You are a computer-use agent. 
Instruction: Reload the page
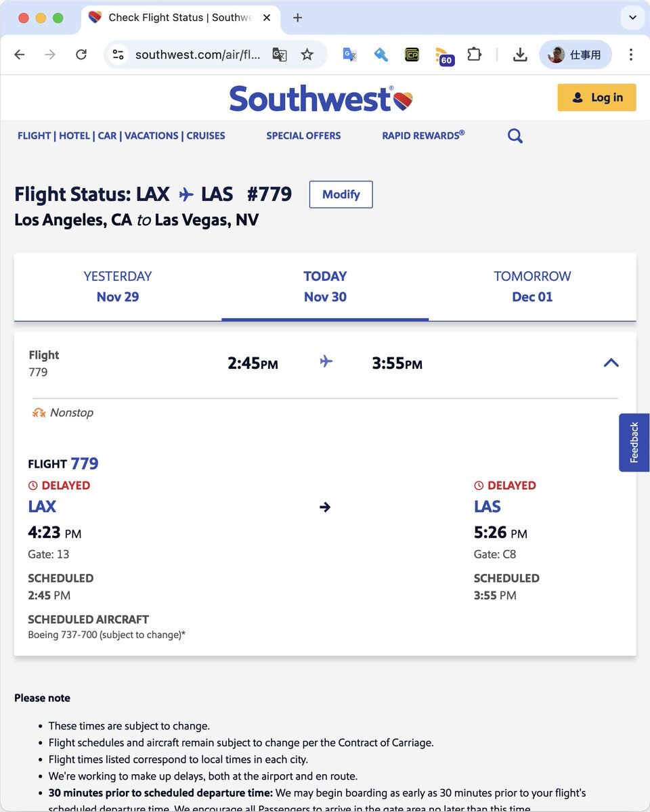point(81,55)
